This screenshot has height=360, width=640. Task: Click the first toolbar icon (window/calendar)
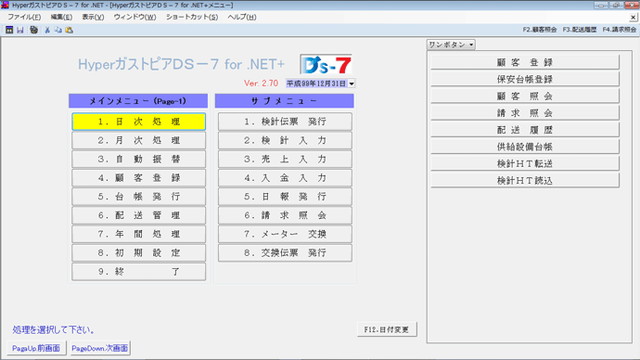pos(9,30)
